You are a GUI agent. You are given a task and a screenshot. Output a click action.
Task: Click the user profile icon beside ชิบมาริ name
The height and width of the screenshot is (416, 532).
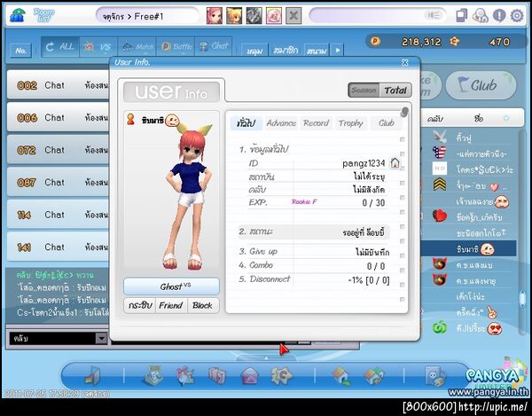(130, 120)
